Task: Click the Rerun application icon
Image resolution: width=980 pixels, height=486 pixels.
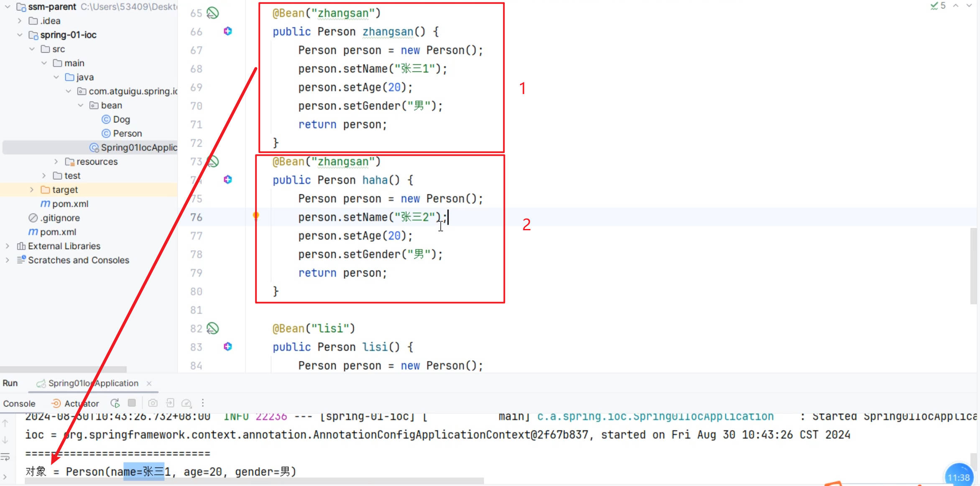Action: pyautogui.click(x=115, y=403)
